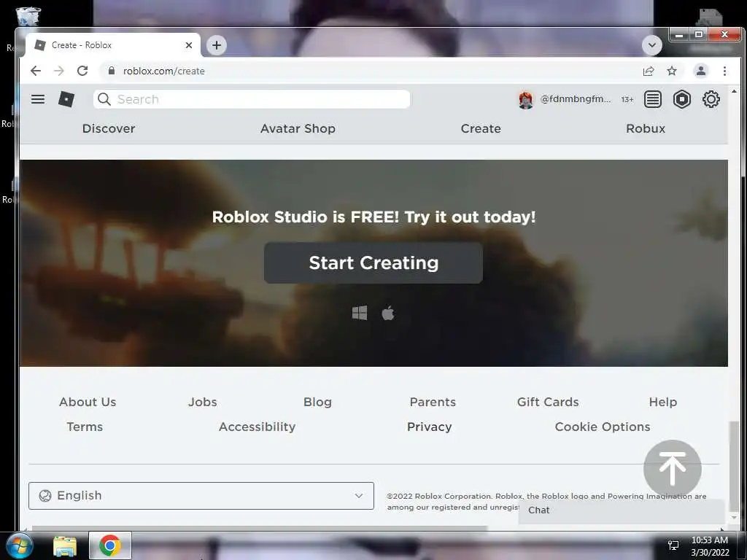The image size is (747, 560).
Task: Open the Blog footer link
Action: [x=317, y=402]
